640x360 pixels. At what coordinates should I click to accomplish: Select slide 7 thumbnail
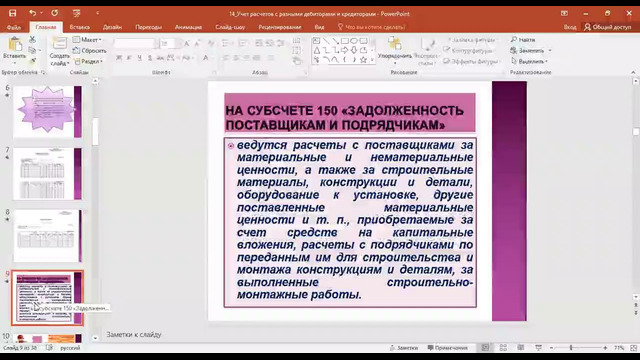47,174
